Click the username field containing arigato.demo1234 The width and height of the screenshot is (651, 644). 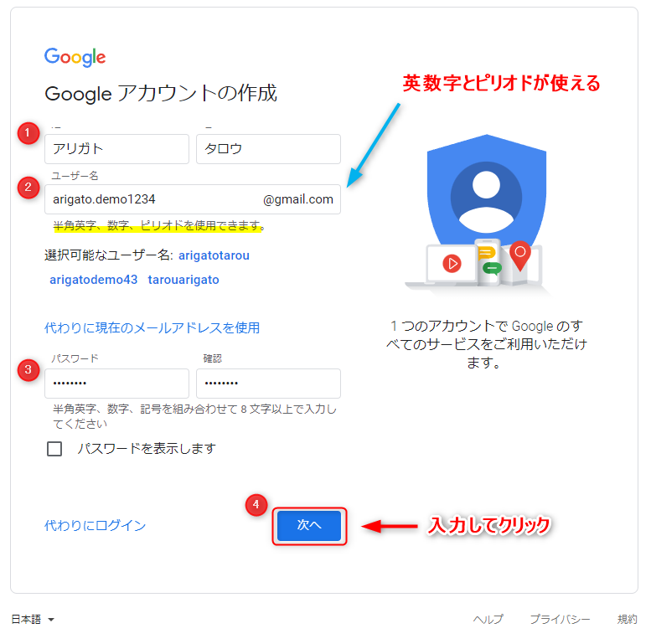pos(193,199)
